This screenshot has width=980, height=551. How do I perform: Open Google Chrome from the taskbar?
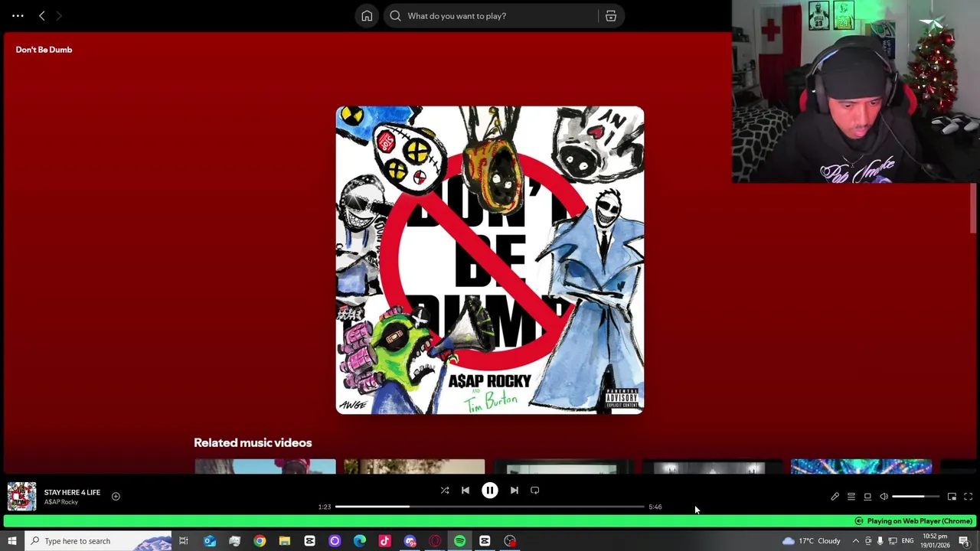[x=260, y=541]
